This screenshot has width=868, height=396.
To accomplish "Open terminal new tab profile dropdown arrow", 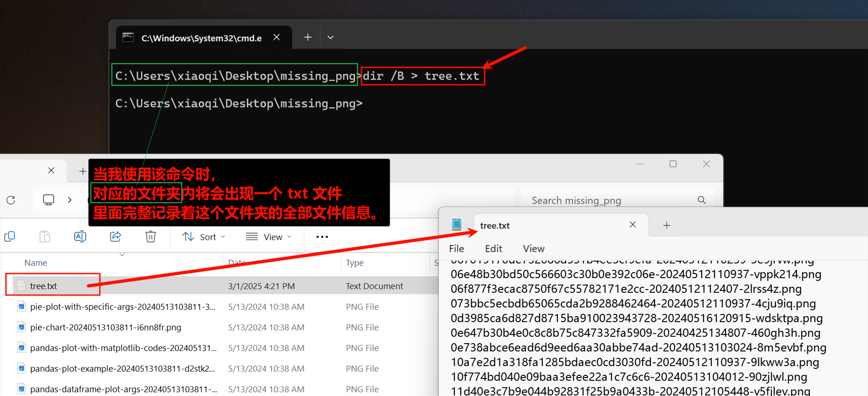I will [330, 37].
